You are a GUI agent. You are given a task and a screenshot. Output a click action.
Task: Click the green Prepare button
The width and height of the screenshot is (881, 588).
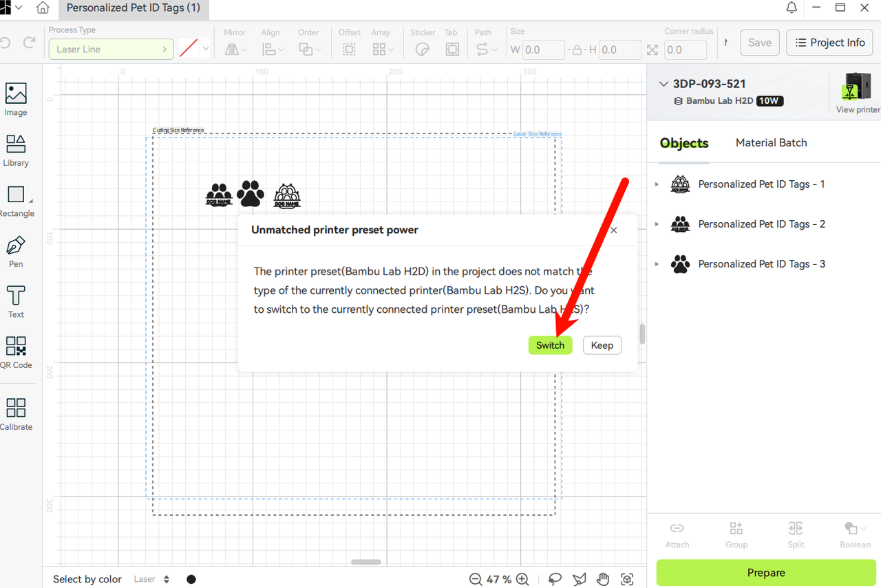[x=766, y=573]
